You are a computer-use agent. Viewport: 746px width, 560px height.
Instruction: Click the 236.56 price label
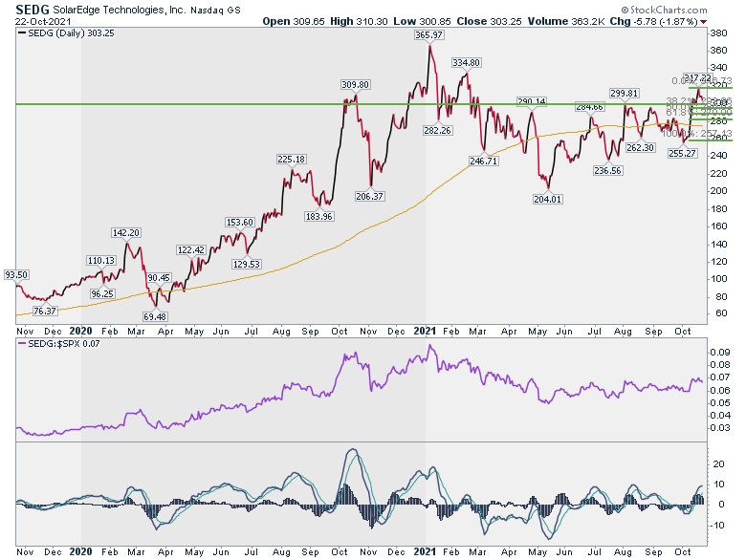point(607,171)
